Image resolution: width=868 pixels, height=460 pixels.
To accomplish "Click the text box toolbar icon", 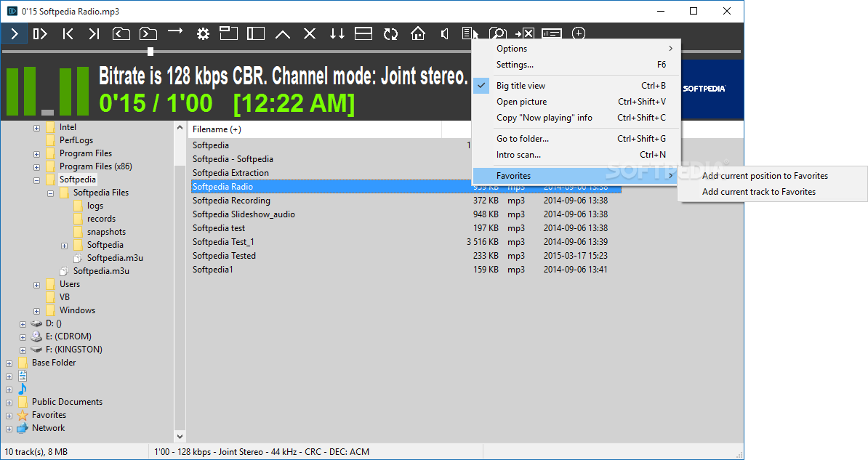I will [x=551, y=33].
